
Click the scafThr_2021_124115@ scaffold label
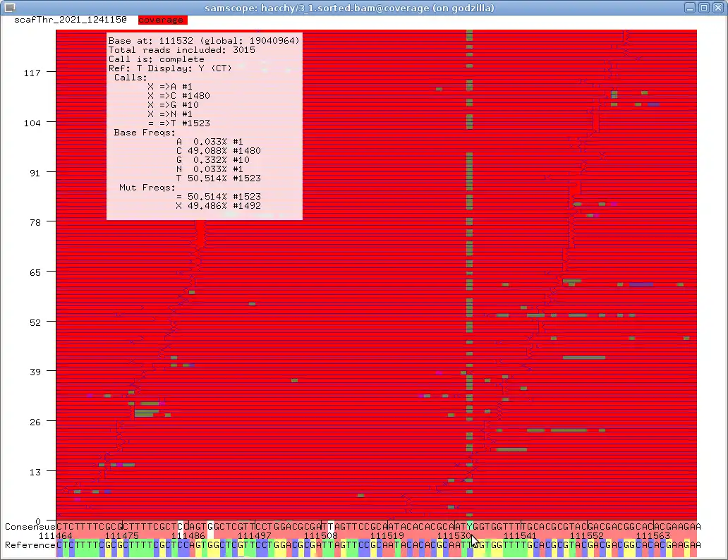[71, 20]
